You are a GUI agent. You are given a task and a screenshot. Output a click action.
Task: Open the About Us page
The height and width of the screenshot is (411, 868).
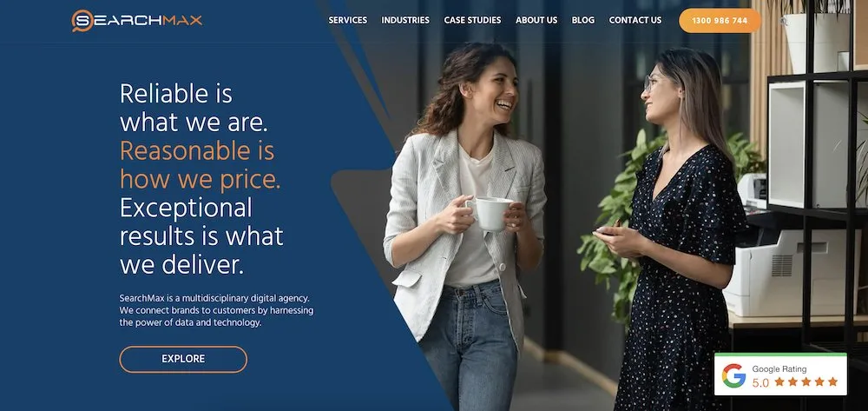point(536,20)
